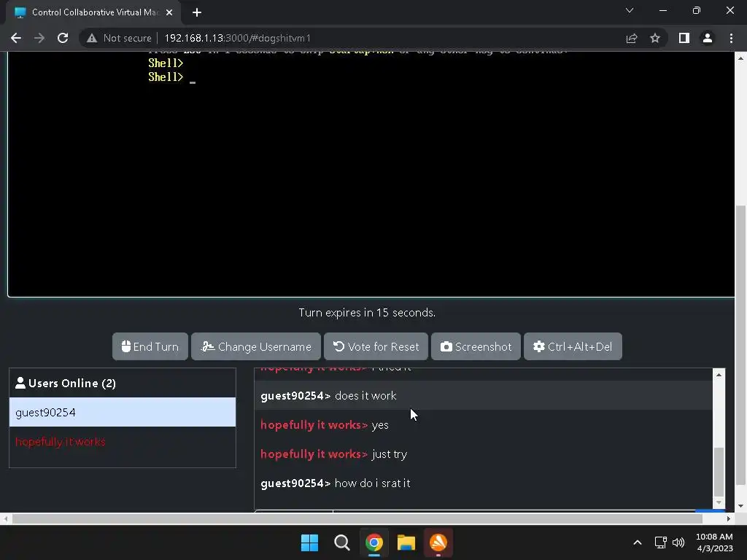This screenshot has height=560, width=747.
Task: Click page scrollbar down arrow
Action: pyautogui.click(x=741, y=506)
